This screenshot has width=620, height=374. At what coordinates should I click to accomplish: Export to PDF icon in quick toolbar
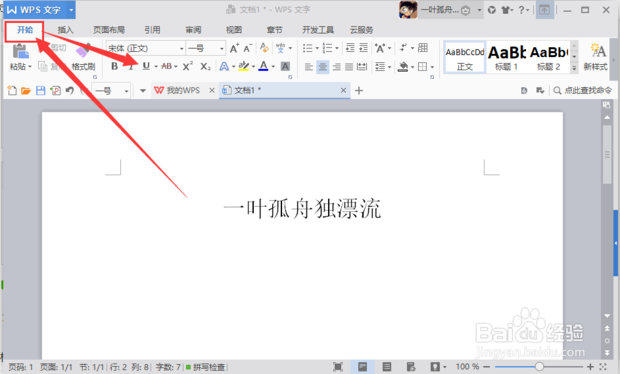coord(55,91)
